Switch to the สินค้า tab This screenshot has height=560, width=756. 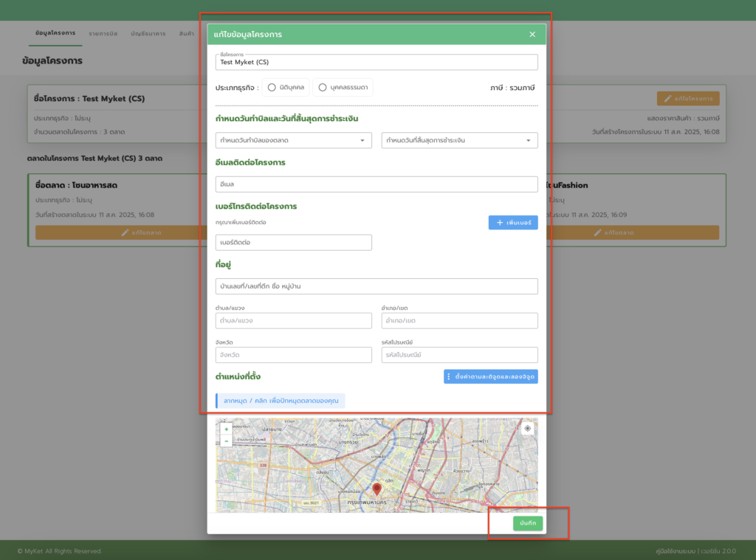(187, 34)
